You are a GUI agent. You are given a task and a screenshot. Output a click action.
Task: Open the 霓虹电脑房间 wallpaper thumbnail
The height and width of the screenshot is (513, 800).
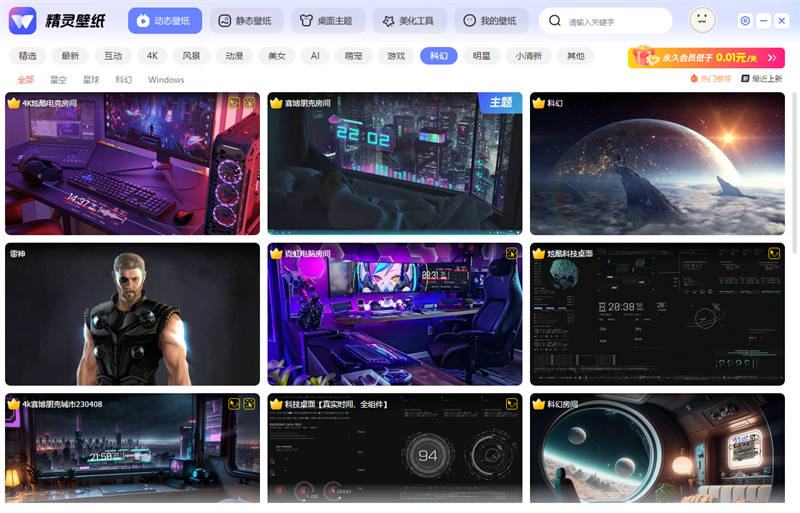coord(395,314)
